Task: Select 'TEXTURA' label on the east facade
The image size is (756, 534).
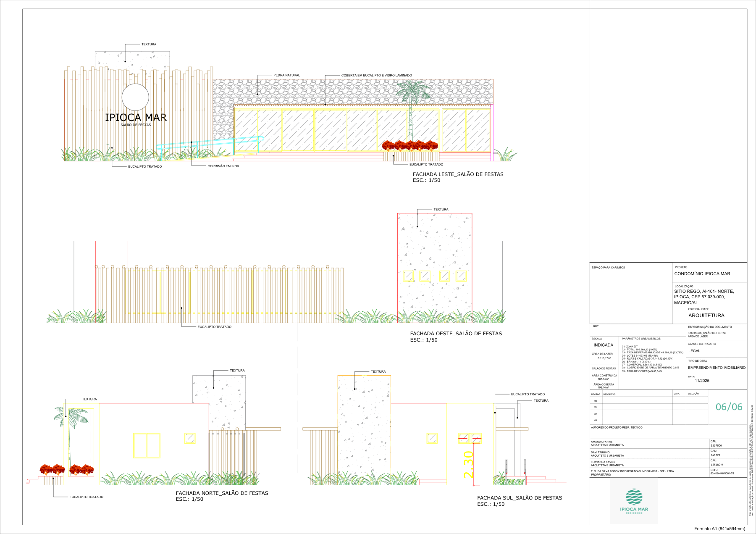Action: pos(149,45)
